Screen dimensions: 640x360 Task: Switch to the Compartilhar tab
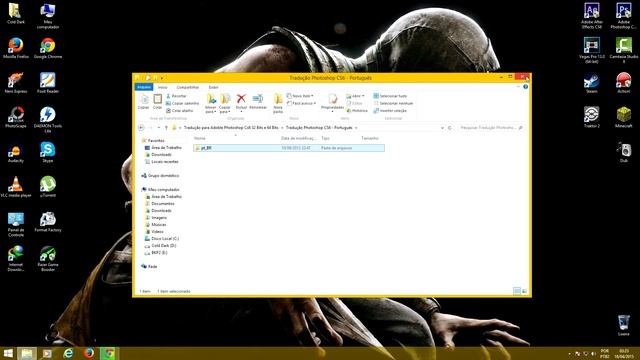point(188,87)
